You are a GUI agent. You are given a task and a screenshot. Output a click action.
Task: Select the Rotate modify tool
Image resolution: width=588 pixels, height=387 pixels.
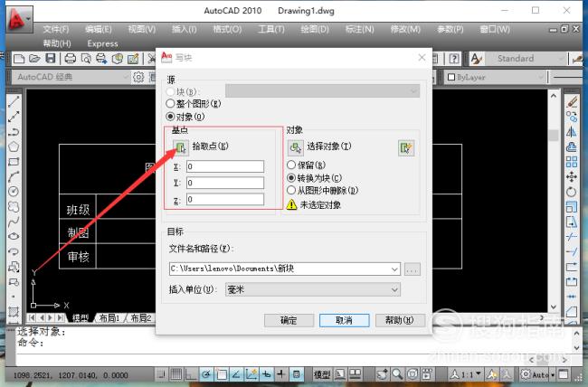point(572,192)
